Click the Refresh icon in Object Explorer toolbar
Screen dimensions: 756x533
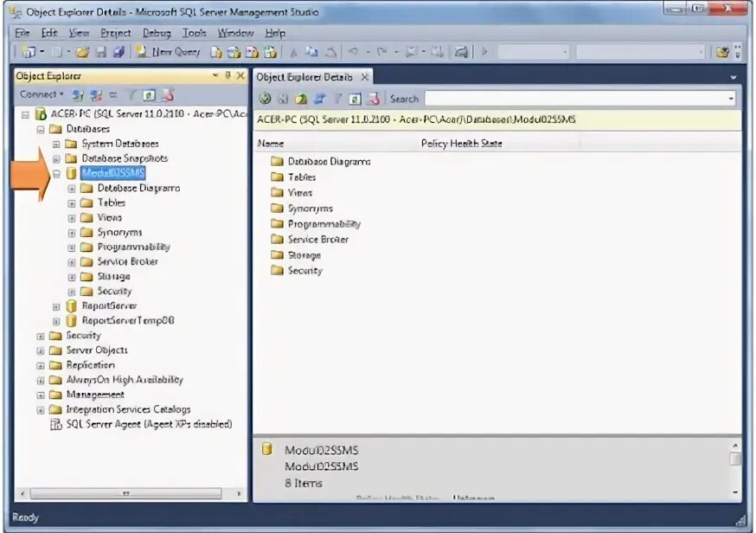(150, 95)
